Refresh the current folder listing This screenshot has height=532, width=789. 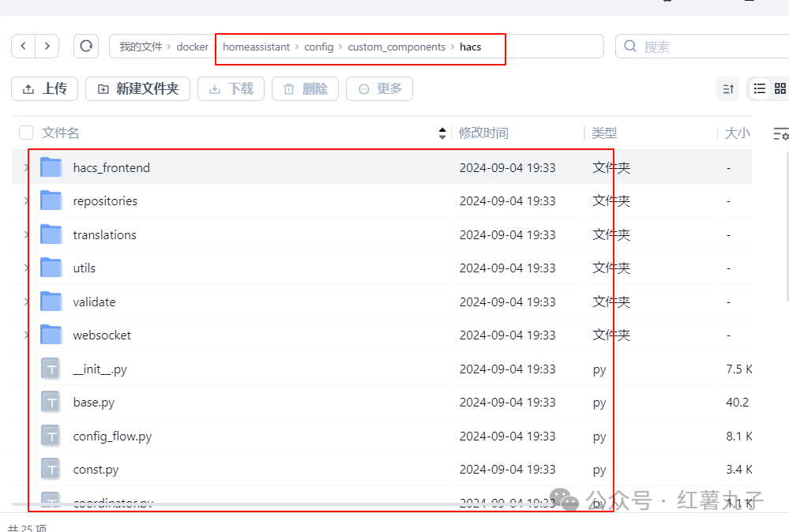click(x=86, y=47)
